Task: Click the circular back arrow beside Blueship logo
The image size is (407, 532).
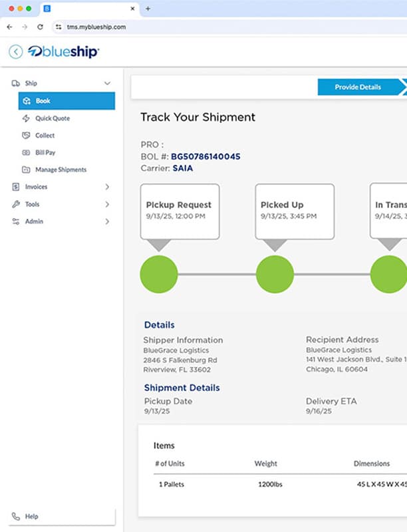Action: click(15, 52)
